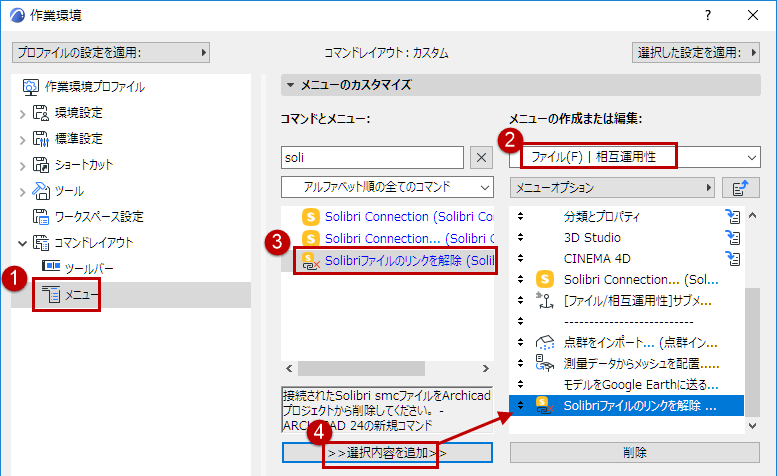Select highlighted Solibriファイルのリンクを解除 in right list
Image resolution: width=777 pixels, height=476 pixels.
point(626,406)
